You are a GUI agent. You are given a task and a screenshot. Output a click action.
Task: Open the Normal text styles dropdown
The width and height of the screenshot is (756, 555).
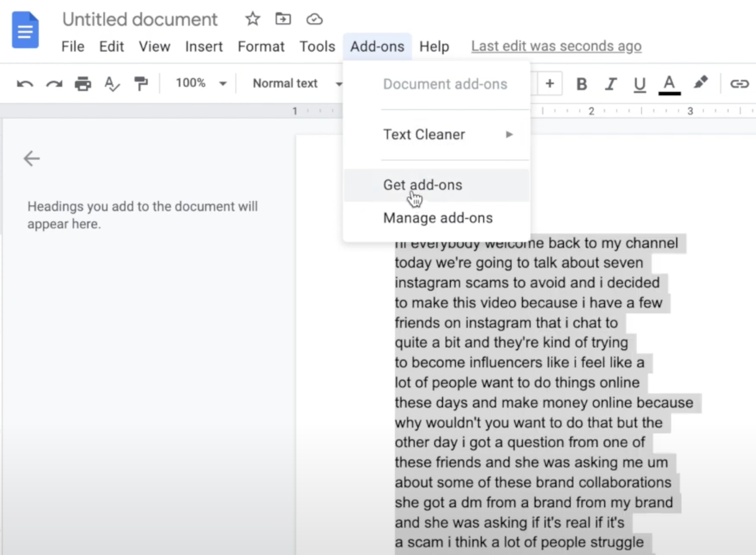(x=297, y=83)
